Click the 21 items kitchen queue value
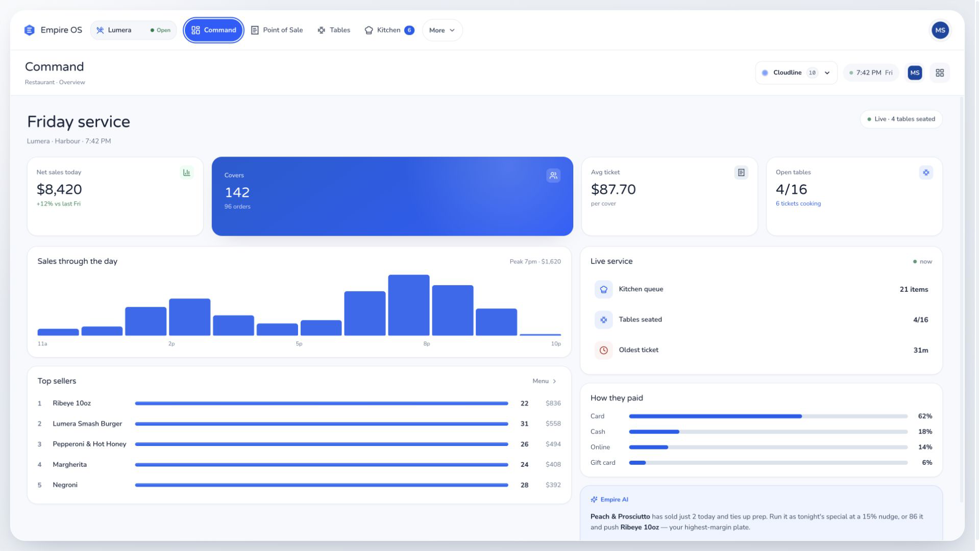 pos(914,289)
